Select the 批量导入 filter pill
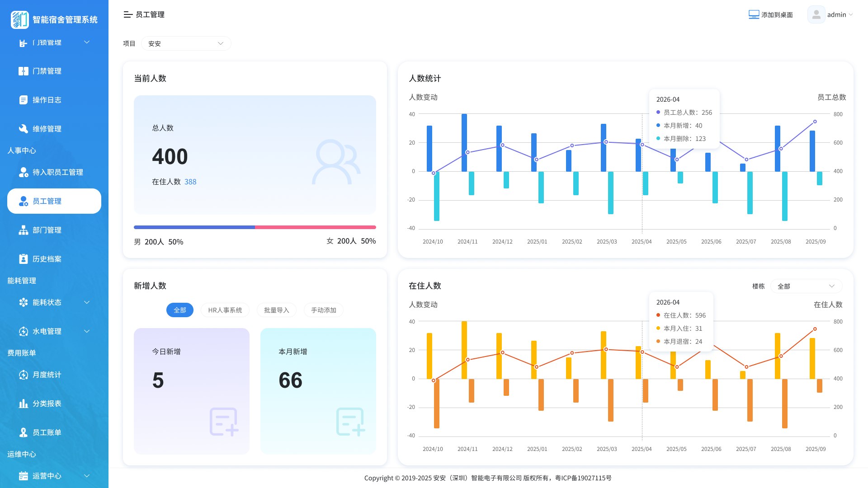 point(277,310)
